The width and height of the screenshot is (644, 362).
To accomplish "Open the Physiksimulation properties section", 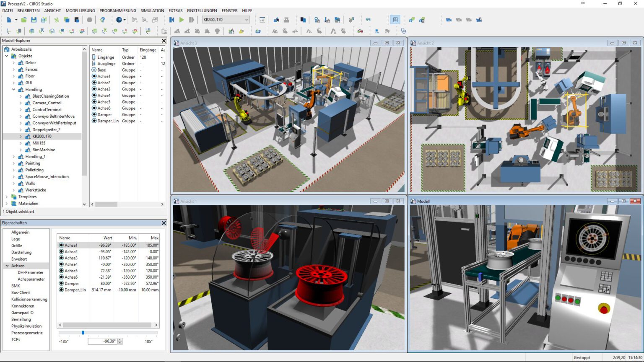I will pos(26,326).
